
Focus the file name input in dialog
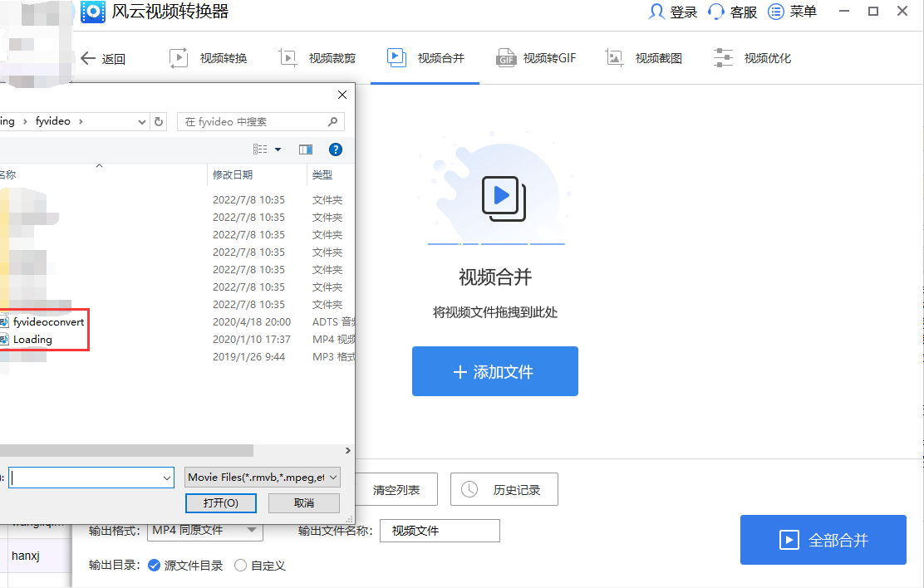(x=86, y=478)
